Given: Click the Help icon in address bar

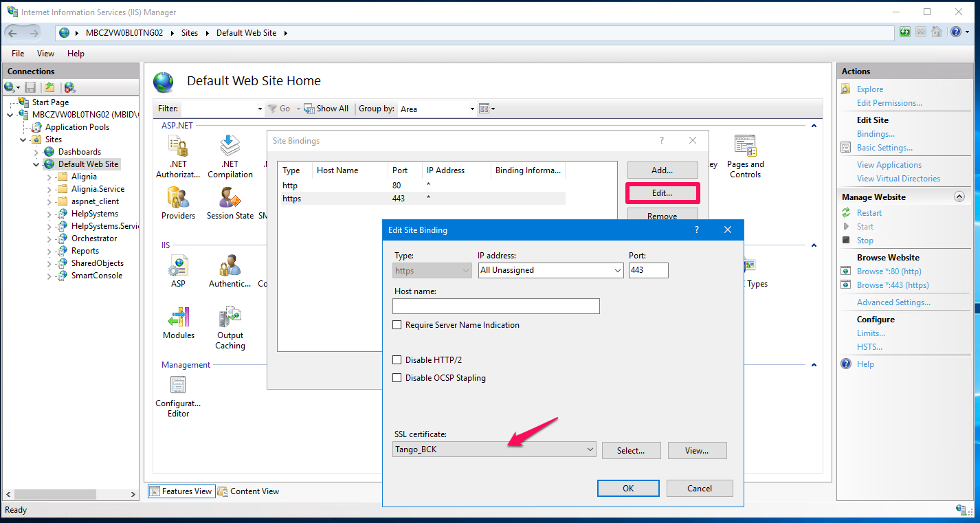Looking at the screenshot, I should 955,32.
